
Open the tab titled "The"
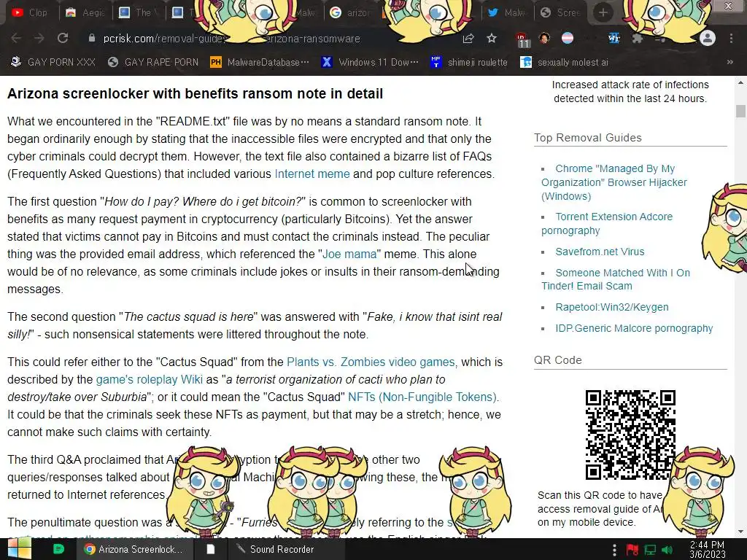pos(138,12)
